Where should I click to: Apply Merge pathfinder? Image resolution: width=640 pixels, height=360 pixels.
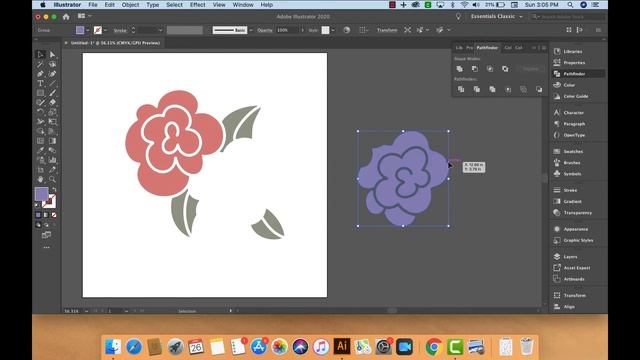(x=492, y=89)
